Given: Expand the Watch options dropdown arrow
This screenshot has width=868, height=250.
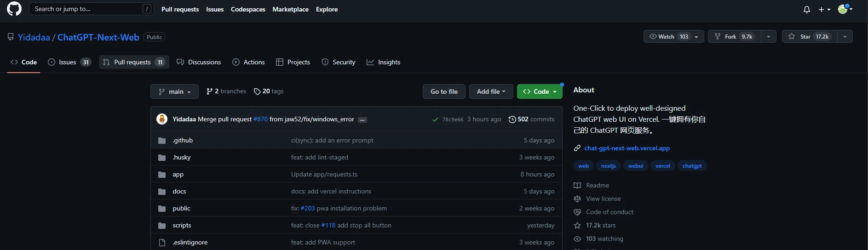Looking at the screenshot, I should click(x=697, y=37).
